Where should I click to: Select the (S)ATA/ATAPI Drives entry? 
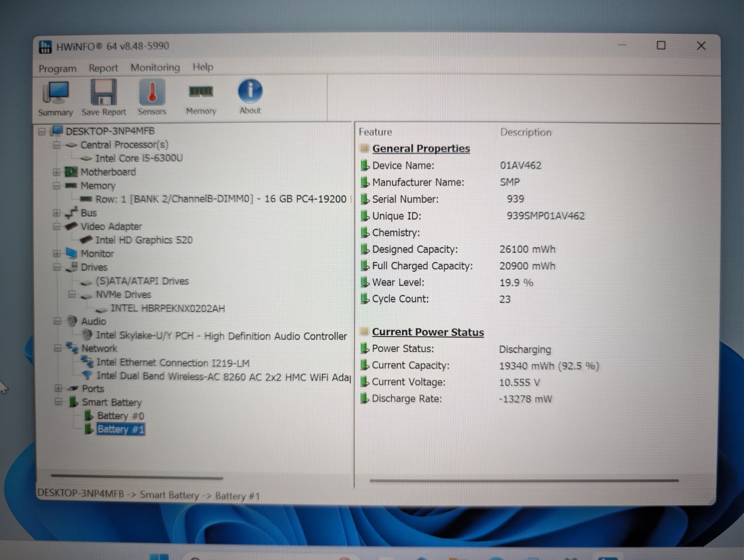pyautogui.click(x=142, y=281)
